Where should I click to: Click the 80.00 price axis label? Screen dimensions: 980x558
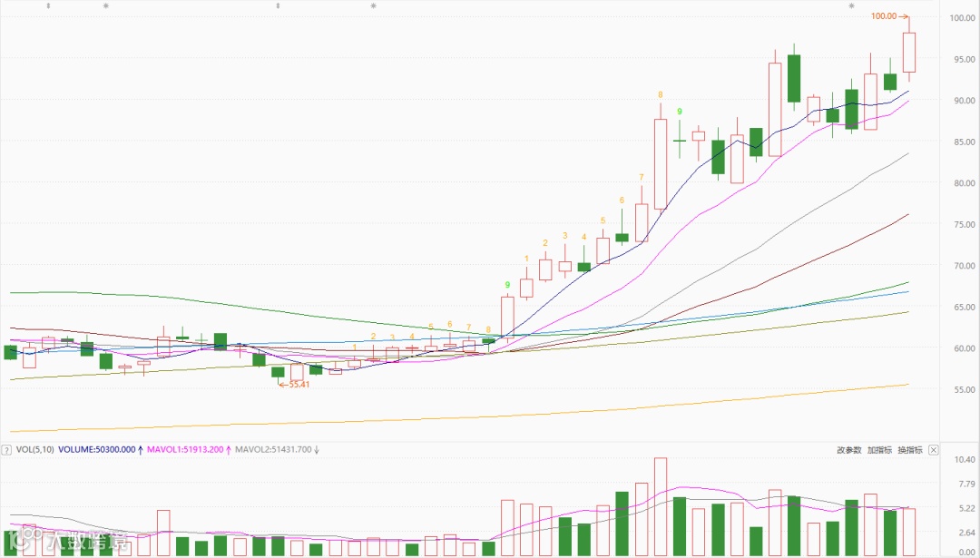pyautogui.click(x=963, y=183)
